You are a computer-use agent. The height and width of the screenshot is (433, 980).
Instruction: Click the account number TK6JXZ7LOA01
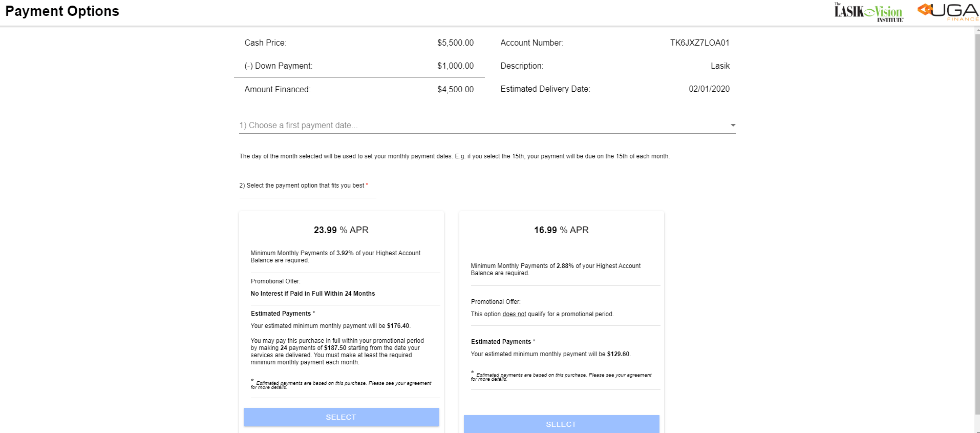(699, 43)
